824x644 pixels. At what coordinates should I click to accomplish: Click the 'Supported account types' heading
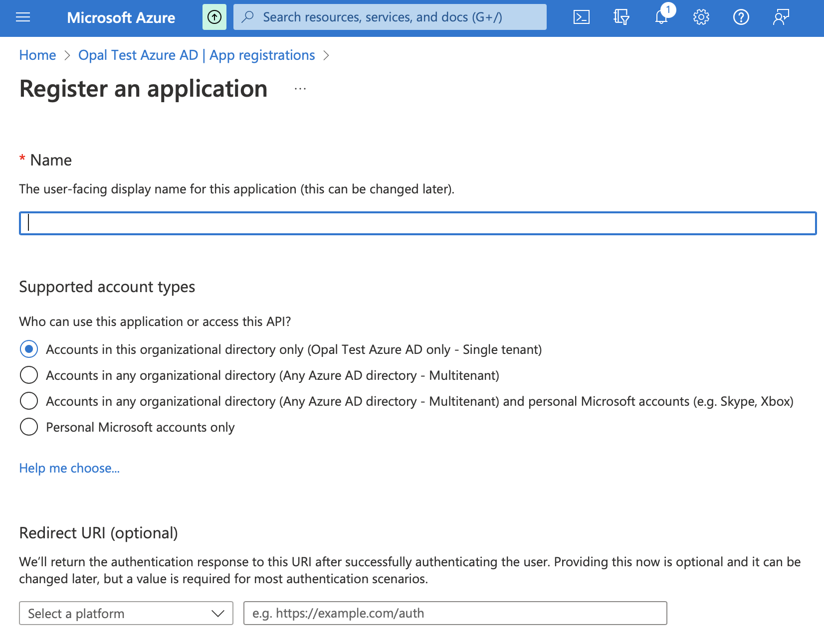107,287
